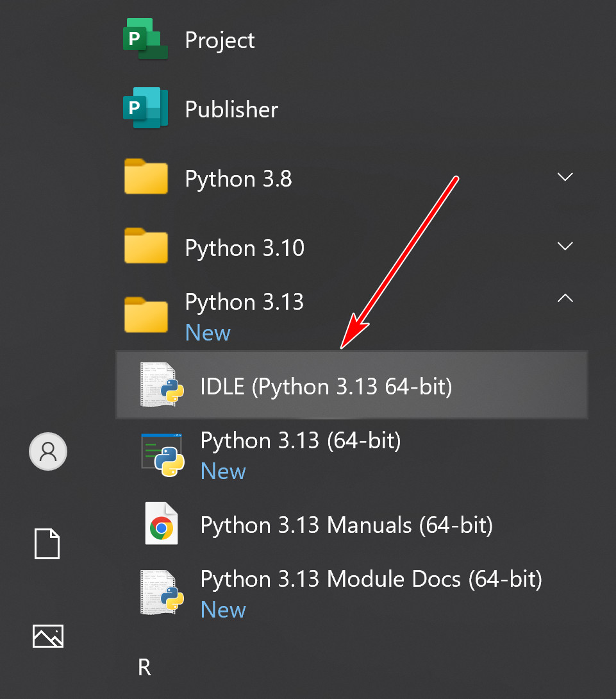
Task: Click the IDLE Python 3.13 file icon
Action: click(162, 385)
